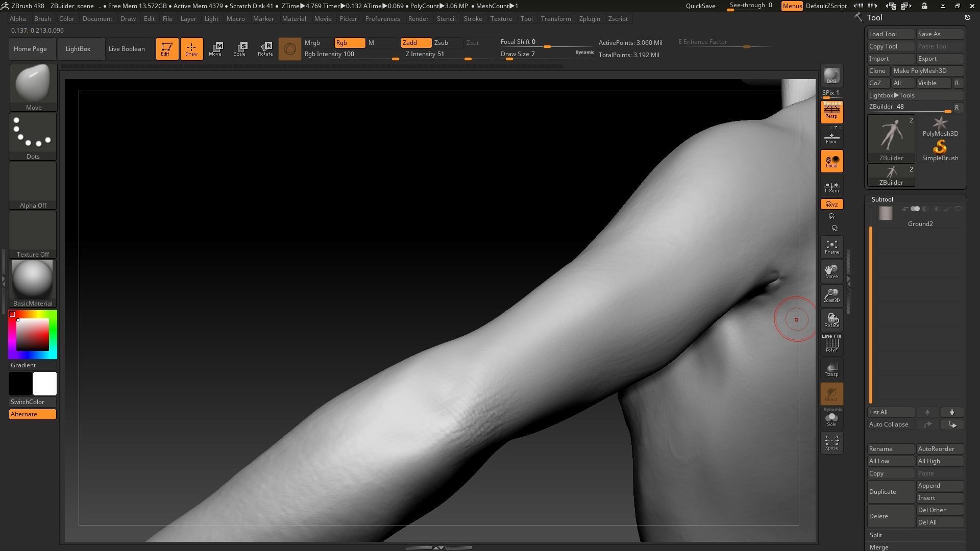Open the Stroke menu

473,19
